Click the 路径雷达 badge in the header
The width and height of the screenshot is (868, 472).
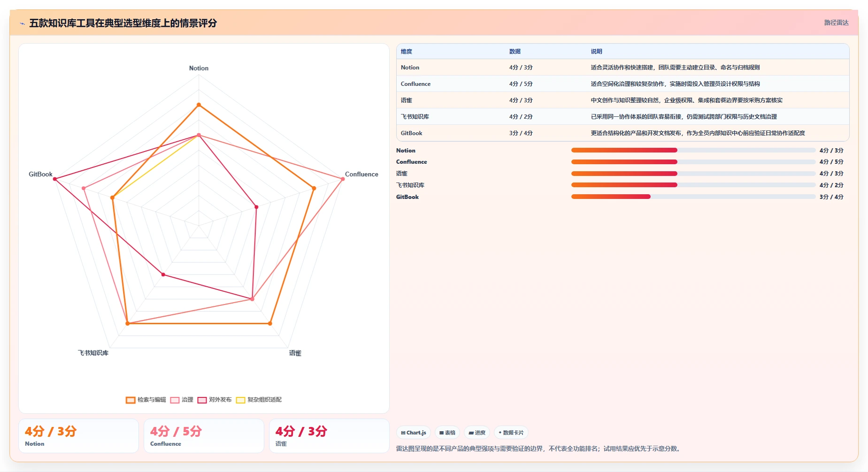836,23
